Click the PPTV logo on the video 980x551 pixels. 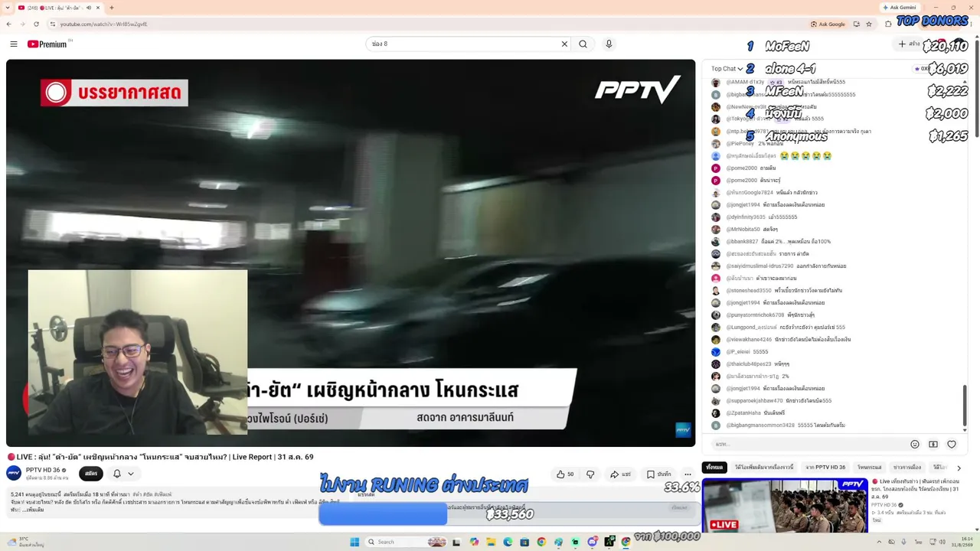click(x=638, y=90)
